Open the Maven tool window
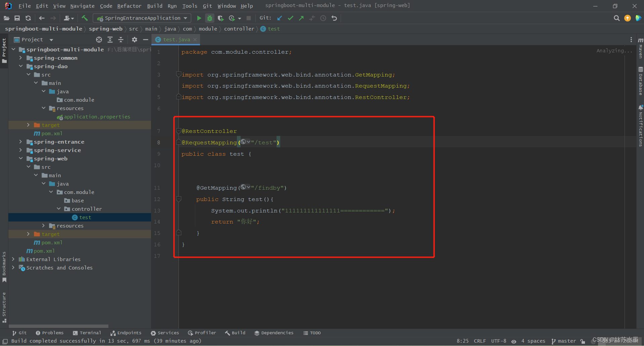Screen dimensions: 644x346 640,48
